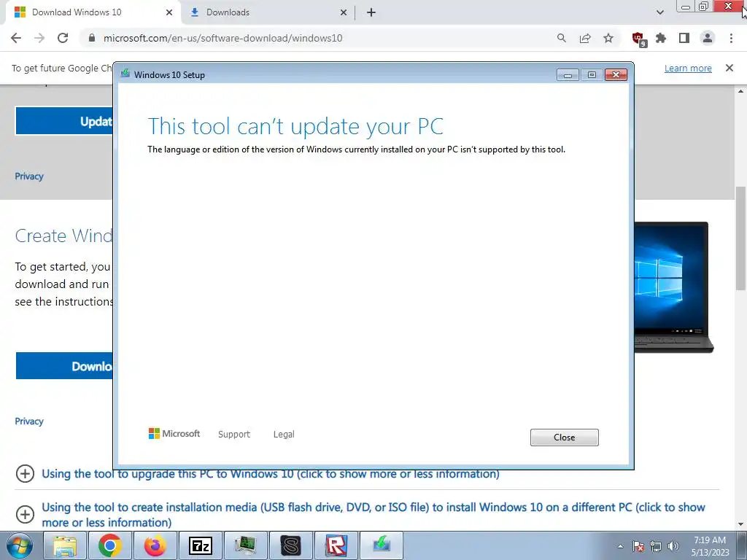Go back in Chrome
Viewport: 747px width, 560px height.
coord(16,38)
